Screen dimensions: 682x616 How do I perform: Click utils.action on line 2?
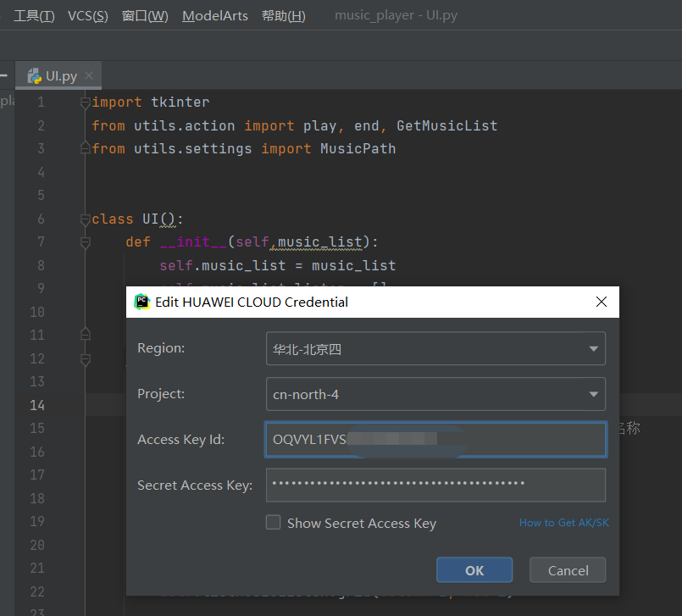(x=185, y=125)
